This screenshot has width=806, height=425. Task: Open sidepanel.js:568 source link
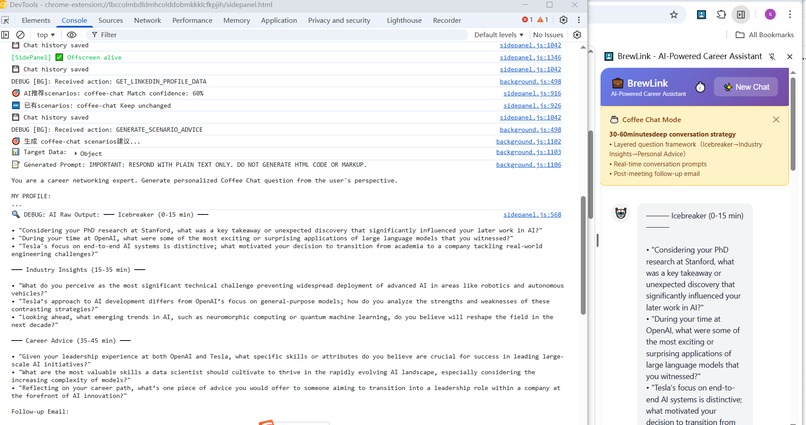[532, 215]
